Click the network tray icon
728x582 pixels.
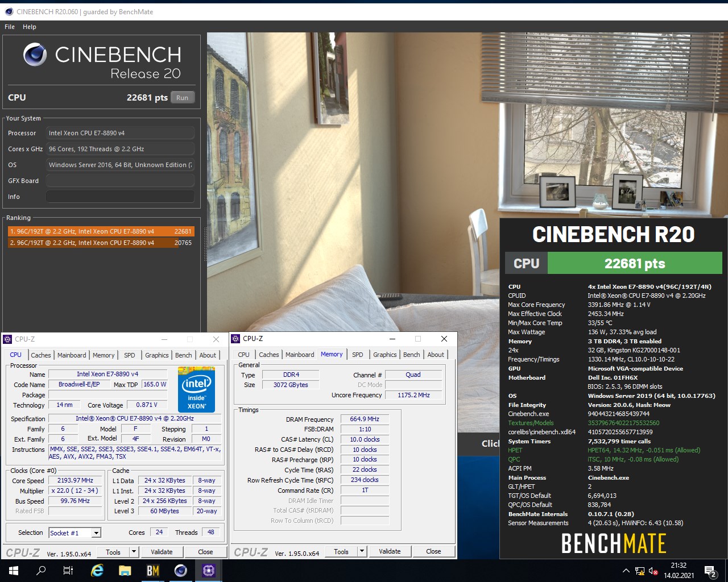point(640,571)
